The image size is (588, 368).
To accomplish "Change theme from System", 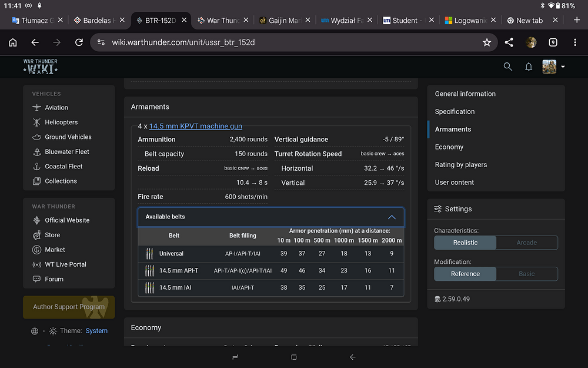I will tap(96, 331).
